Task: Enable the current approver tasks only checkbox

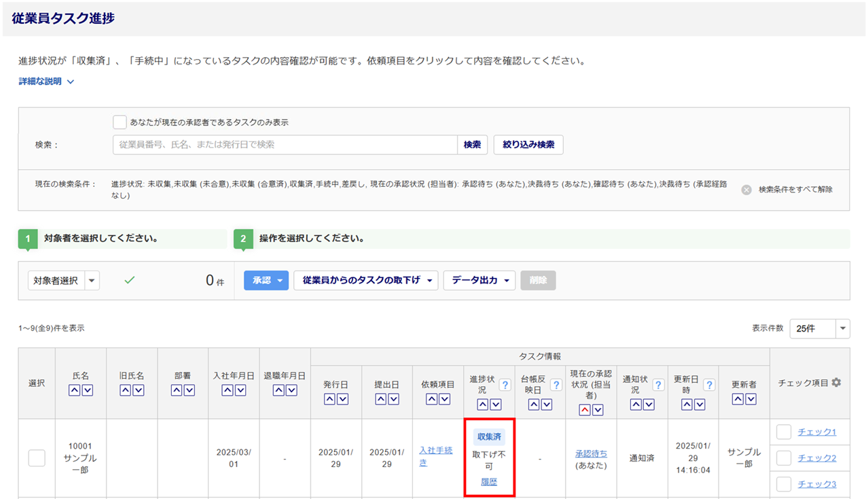Action: click(120, 122)
